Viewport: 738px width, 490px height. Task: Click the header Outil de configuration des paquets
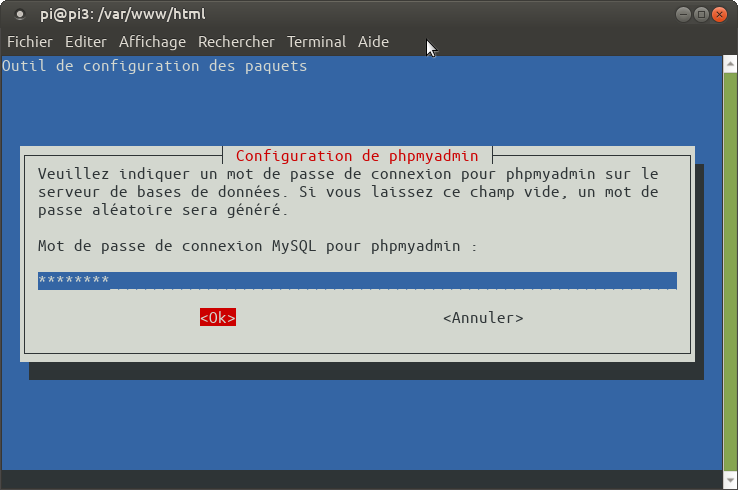point(155,67)
